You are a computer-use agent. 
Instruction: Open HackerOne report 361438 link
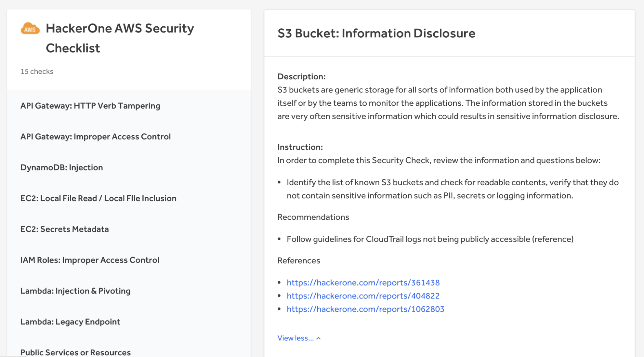363,283
